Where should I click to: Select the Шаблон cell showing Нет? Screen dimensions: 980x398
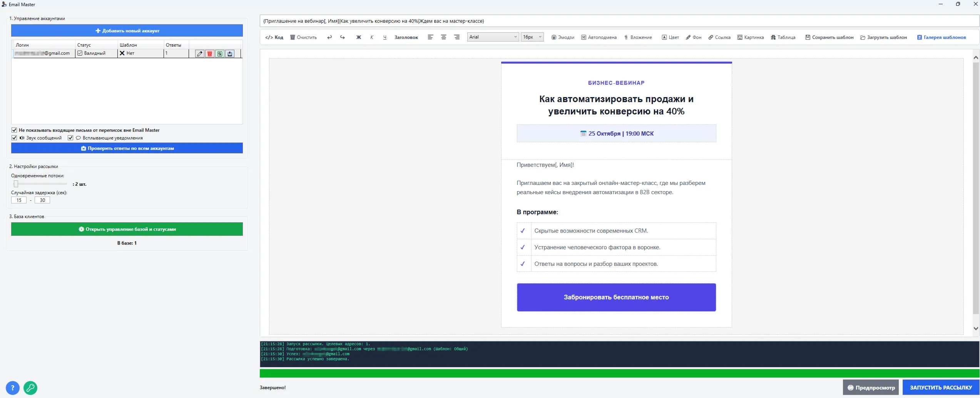[x=140, y=53]
